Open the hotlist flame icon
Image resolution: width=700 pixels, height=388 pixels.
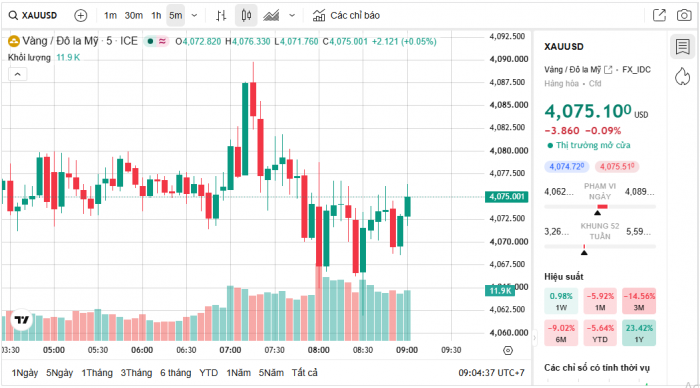pos(682,76)
